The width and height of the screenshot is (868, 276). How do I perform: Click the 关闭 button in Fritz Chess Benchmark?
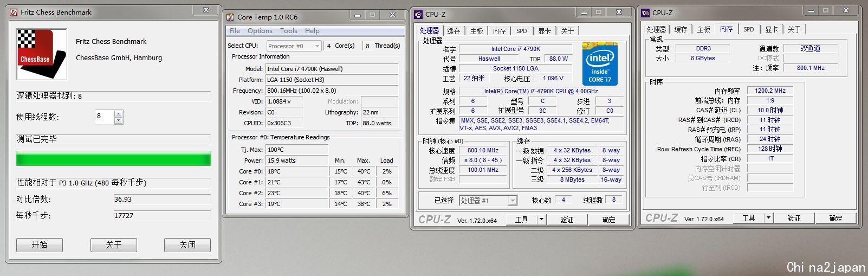187,245
